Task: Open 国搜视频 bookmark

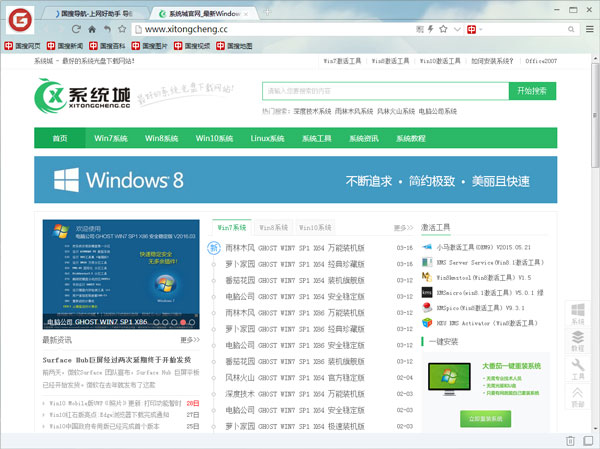Action: click(x=192, y=46)
